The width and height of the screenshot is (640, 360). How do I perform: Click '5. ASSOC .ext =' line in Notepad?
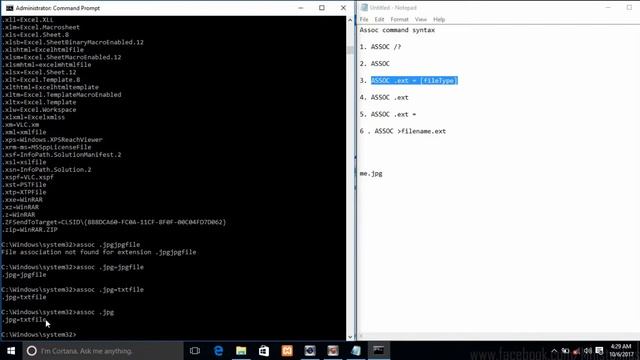(388, 114)
